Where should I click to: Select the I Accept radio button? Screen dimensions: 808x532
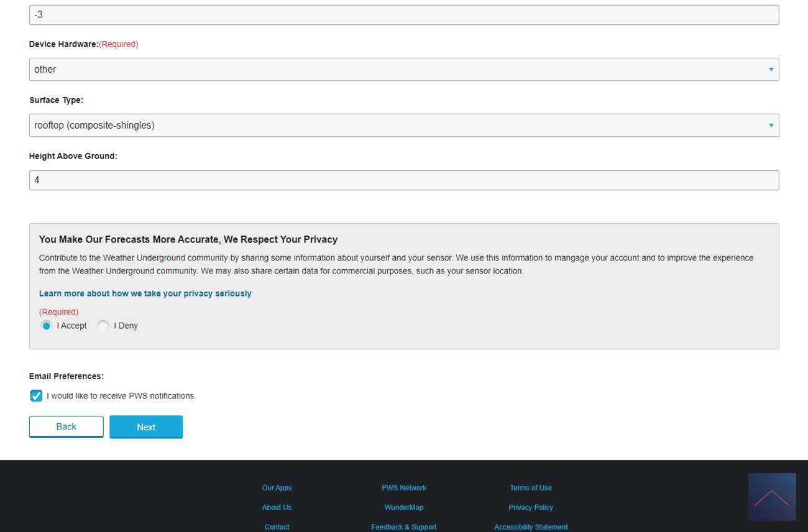coord(47,326)
